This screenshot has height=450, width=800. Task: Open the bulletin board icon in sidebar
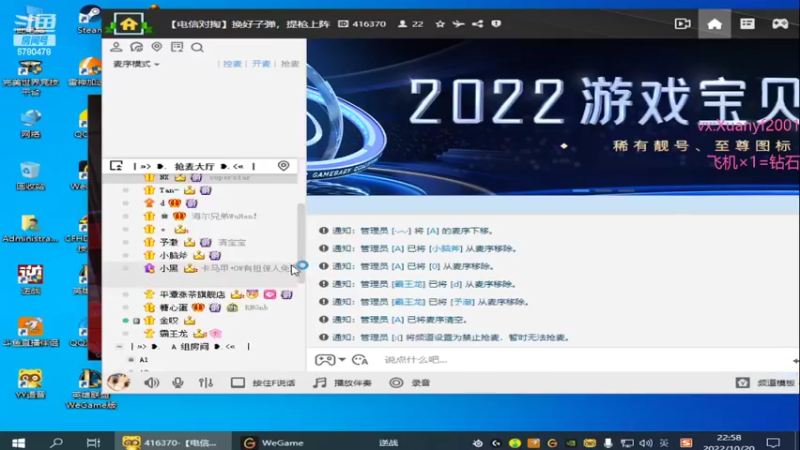click(x=177, y=47)
